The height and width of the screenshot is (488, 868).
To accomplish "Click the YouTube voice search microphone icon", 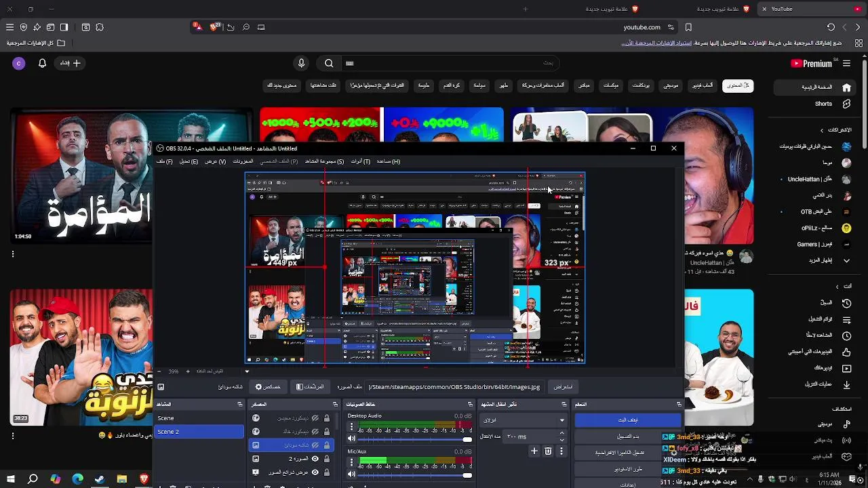I will [x=301, y=63].
